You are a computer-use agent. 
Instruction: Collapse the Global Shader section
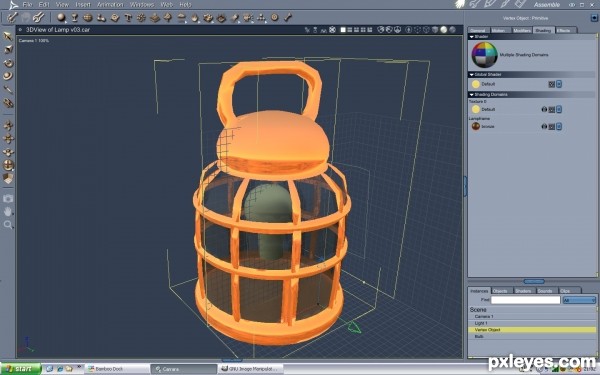tap(472, 75)
